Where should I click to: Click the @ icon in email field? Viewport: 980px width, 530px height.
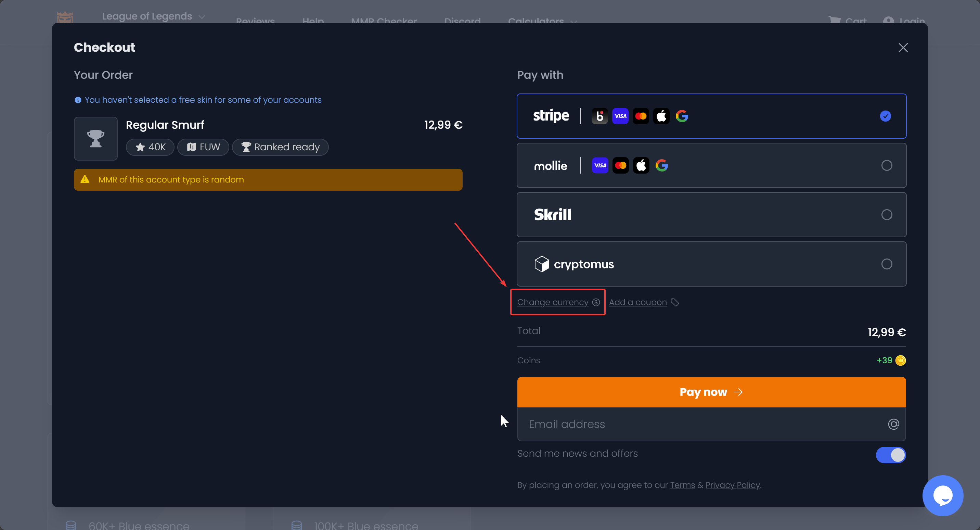pos(893,424)
